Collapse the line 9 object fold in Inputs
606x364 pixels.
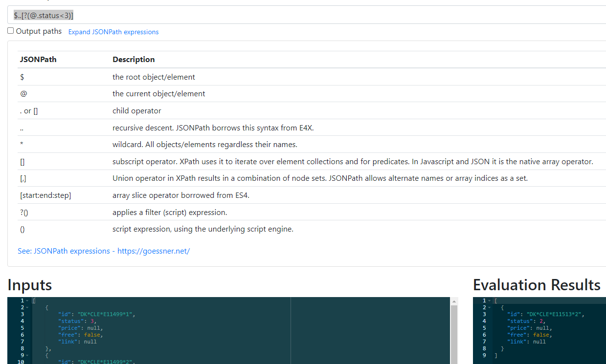pyautogui.click(x=27, y=355)
